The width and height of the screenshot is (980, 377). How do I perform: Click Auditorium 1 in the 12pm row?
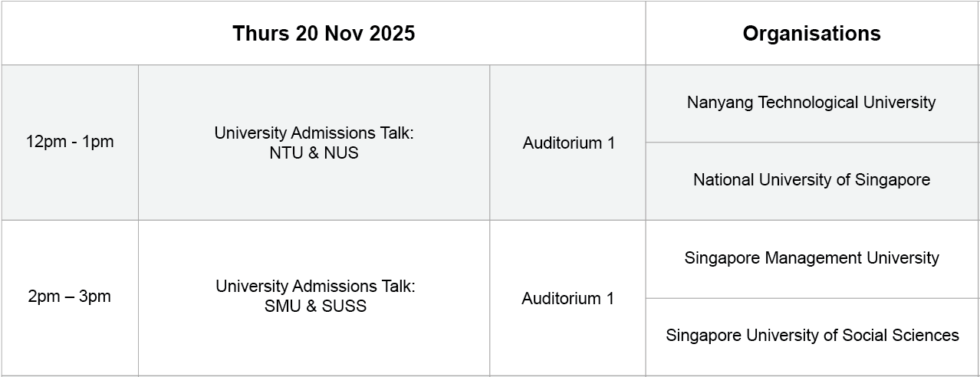click(x=568, y=143)
